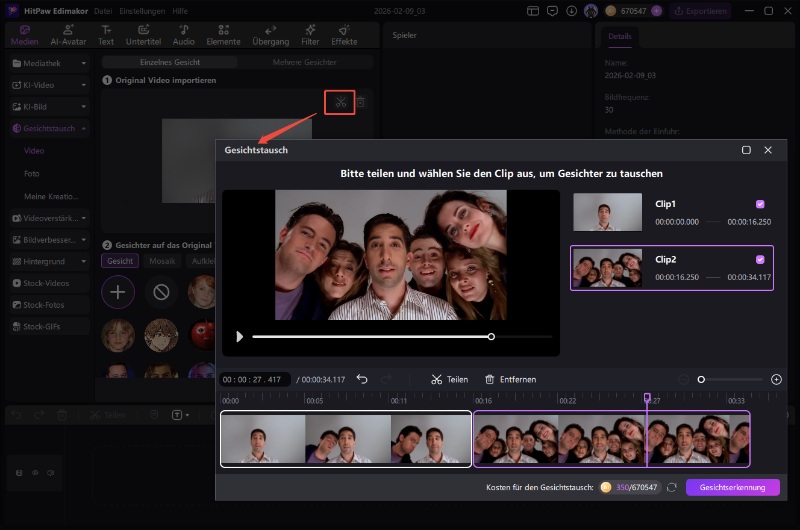This screenshot has width=800, height=530.
Task: Open Stock-Videos library
Action: point(49,283)
